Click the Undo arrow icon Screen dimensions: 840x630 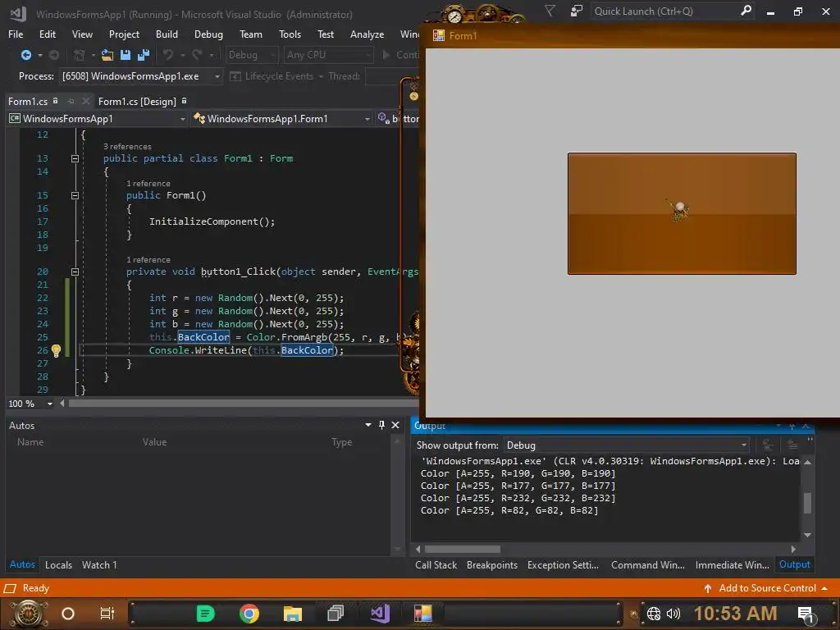coord(168,55)
